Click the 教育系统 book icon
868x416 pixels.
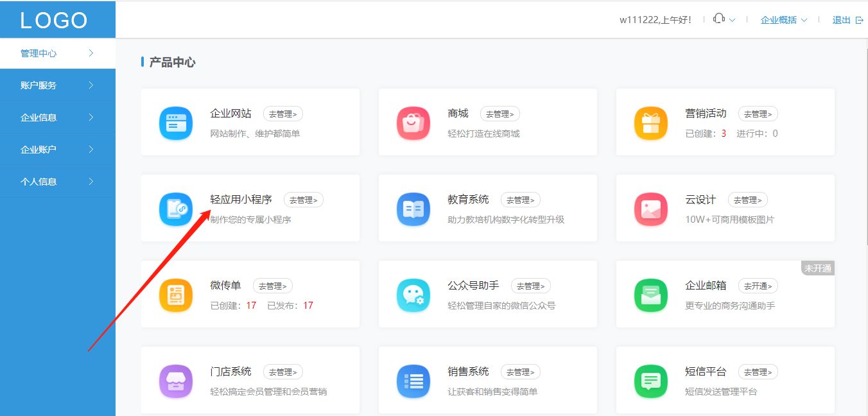[413, 209]
